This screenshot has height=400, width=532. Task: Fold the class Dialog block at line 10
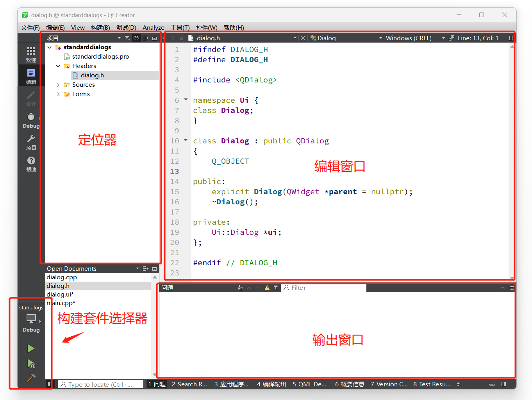pyautogui.click(x=186, y=141)
